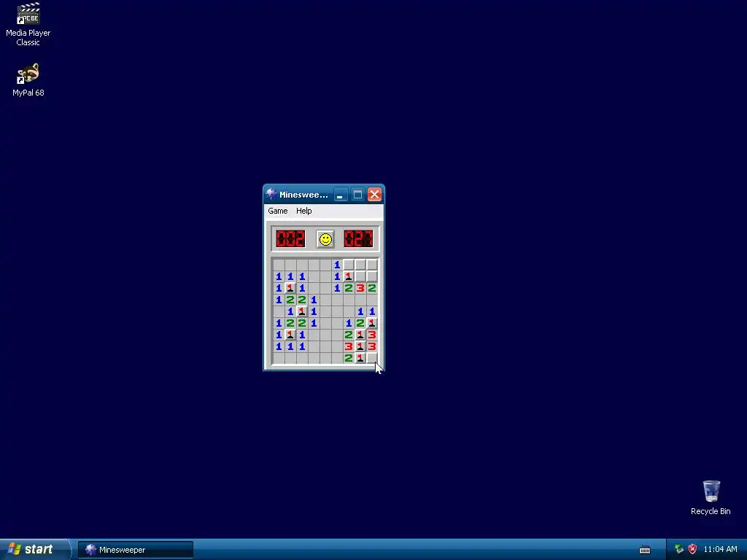
Task: Select the Recycle Bin desktop icon
Action: 711,497
